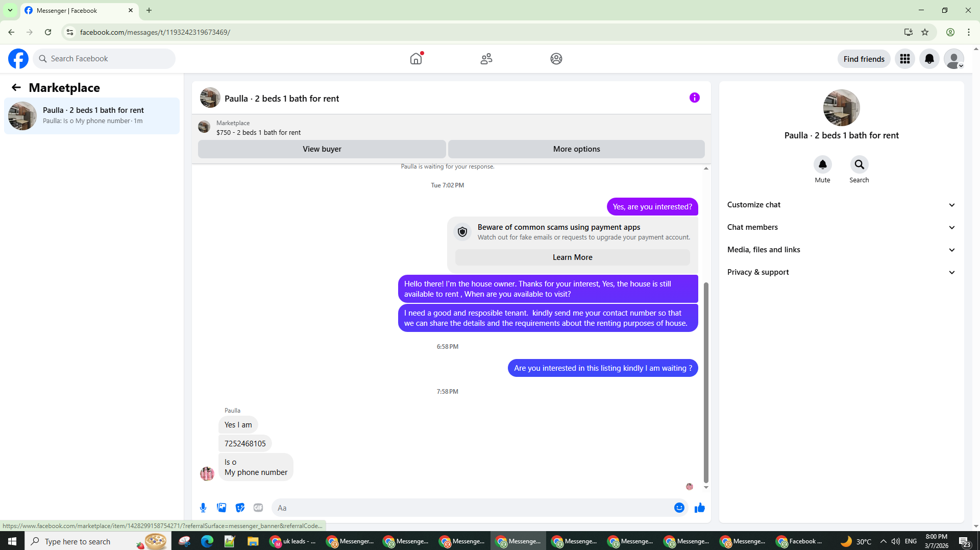This screenshot has height=550, width=980.
Task: Go back in browser history
Action: [x=11, y=32]
